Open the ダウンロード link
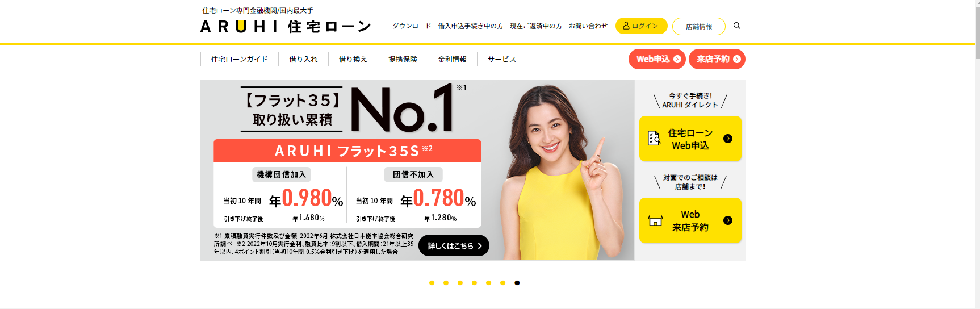 (412, 26)
